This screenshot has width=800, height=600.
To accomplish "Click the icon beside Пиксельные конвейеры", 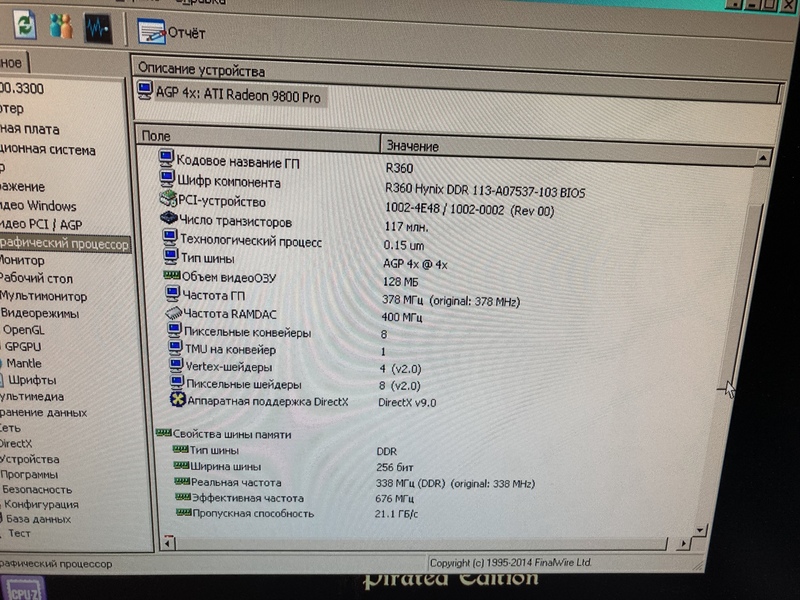I will pos(174,330).
